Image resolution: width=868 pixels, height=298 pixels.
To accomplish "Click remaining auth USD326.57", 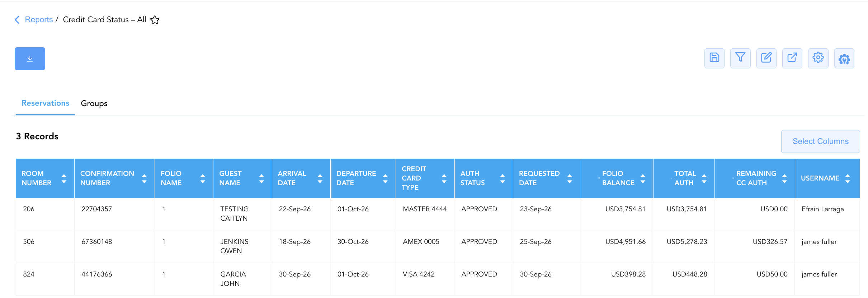I will pos(770,242).
